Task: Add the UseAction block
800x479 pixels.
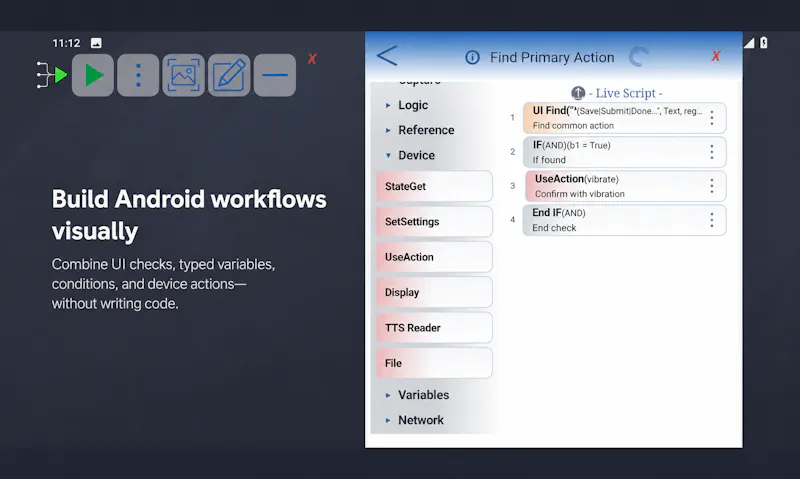Action: click(434, 257)
